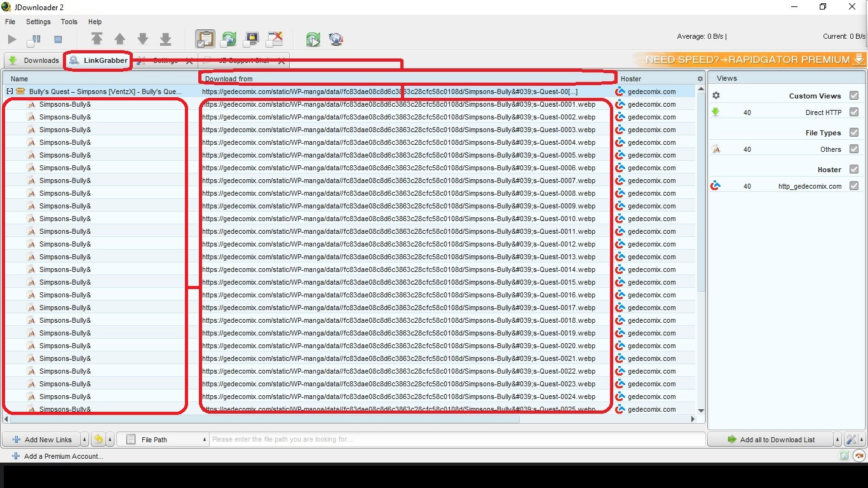Click the JDownloader 2 title bar logo
The height and width of the screenshot is (488, 868).
coord(6,6)
